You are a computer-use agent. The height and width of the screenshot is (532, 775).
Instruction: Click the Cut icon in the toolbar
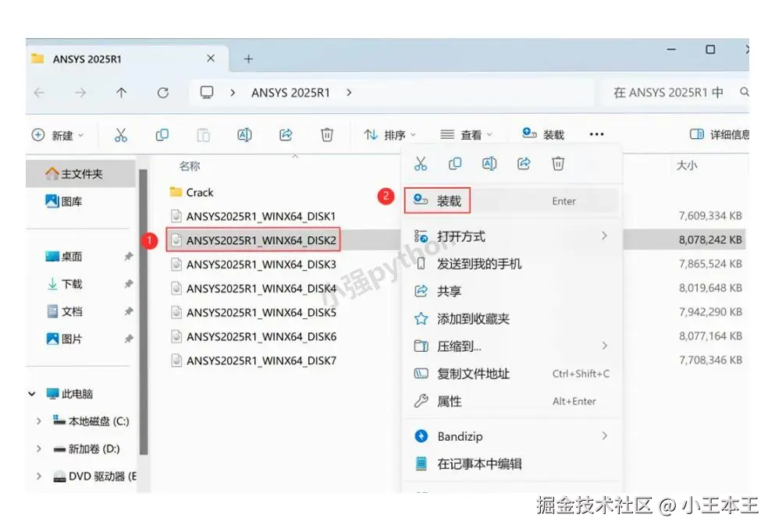tap(121, 135)
